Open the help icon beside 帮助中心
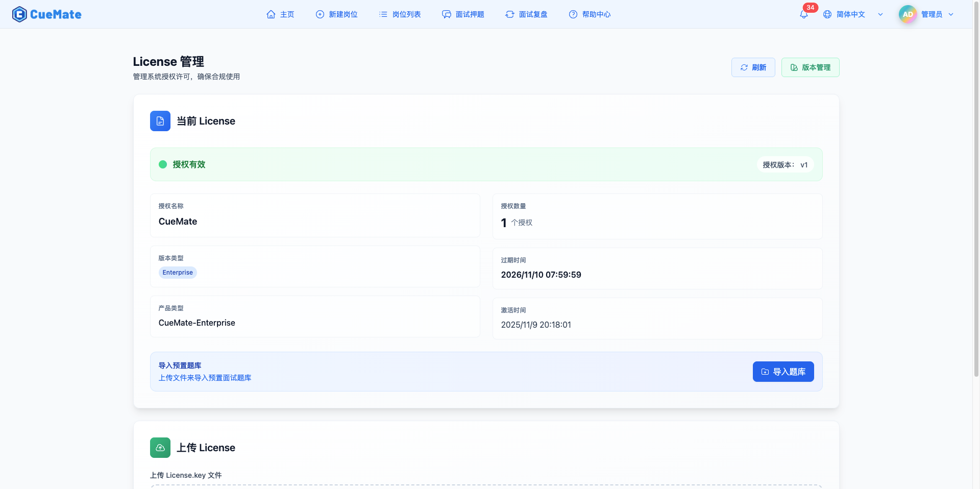The image size is (980, 489). pyautogui.click(x=573, y=14)
